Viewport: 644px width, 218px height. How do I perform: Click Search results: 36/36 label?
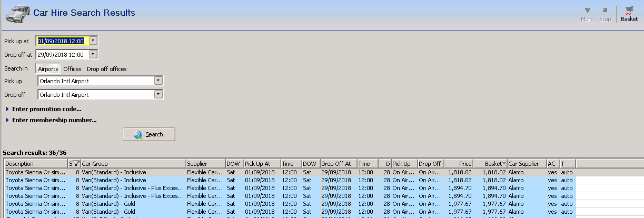pos(35,152)
